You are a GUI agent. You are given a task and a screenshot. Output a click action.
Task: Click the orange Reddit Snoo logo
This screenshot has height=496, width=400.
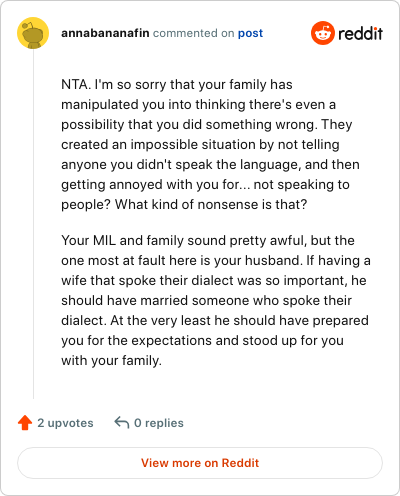(322, 33)
